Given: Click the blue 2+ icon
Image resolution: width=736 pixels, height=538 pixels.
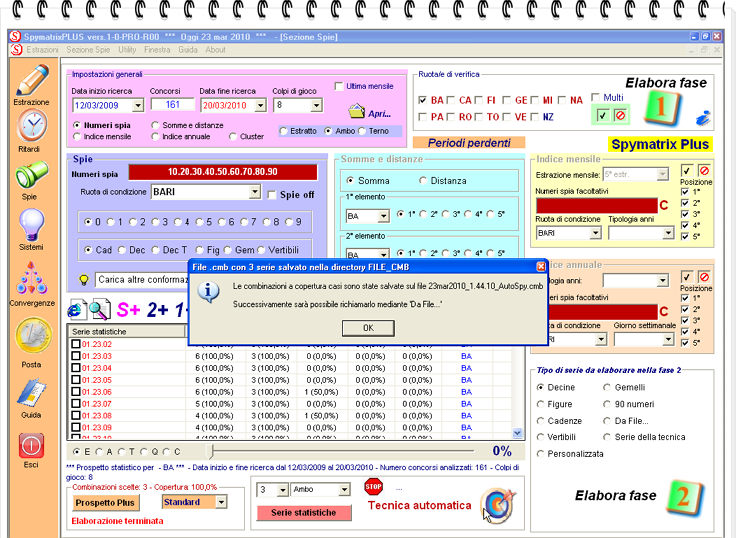Looking at the screenshot, I should (158, 310).
